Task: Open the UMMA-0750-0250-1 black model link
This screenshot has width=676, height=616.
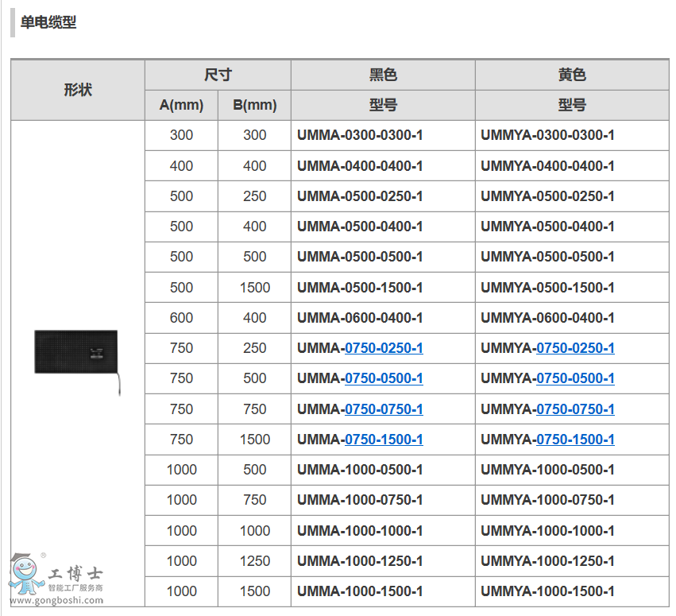Action: click(x=383, y=348)
